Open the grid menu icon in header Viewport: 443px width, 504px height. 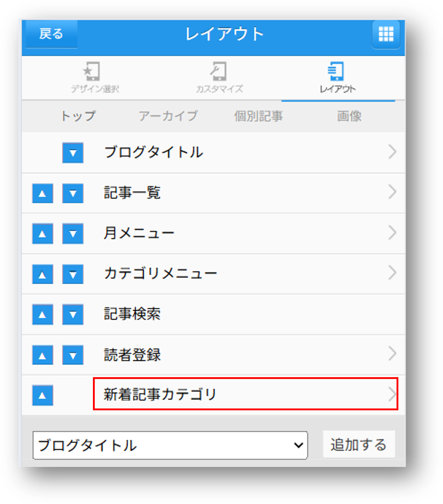pyautogui.click(x=386, y=34)
